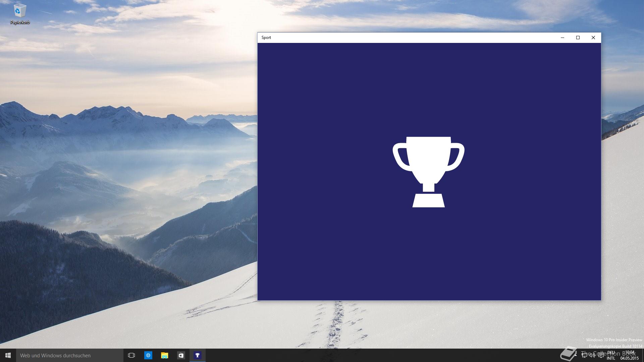The height and width of the screenshot is (362, 644).
Task: Focus the Web und Windows durchsuchen box
Action: pyautogui.click(x=70, y=355)
